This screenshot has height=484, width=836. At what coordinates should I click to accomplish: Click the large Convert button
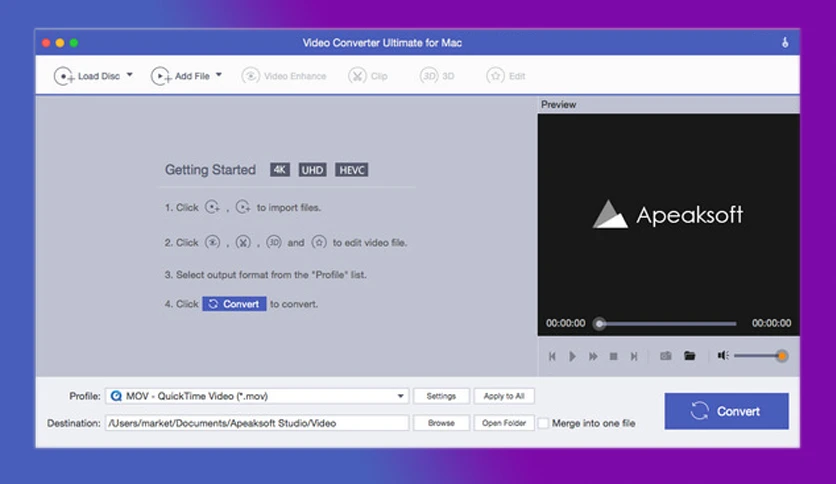726,411
